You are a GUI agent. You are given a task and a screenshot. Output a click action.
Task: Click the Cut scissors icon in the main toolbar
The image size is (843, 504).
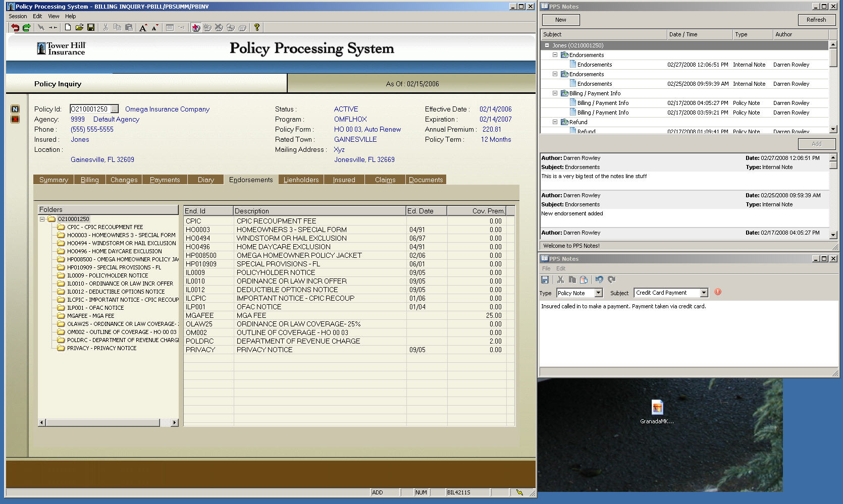[x=106, y=27]
